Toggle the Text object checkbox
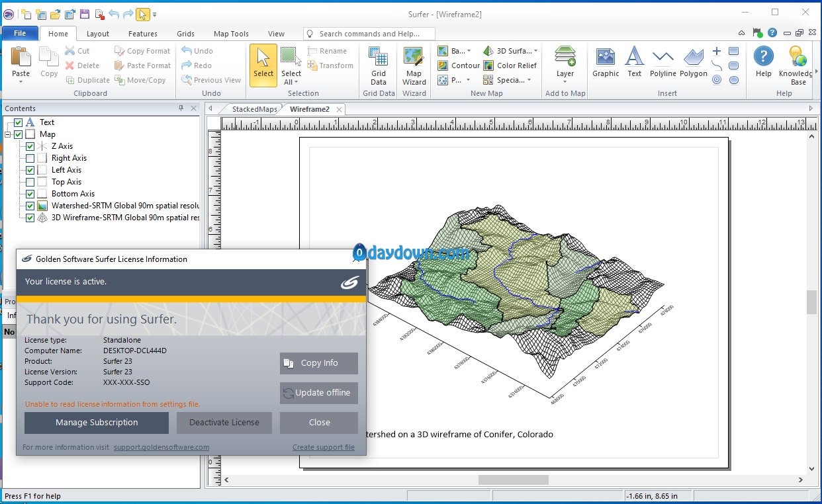 (x=18, y=122)
